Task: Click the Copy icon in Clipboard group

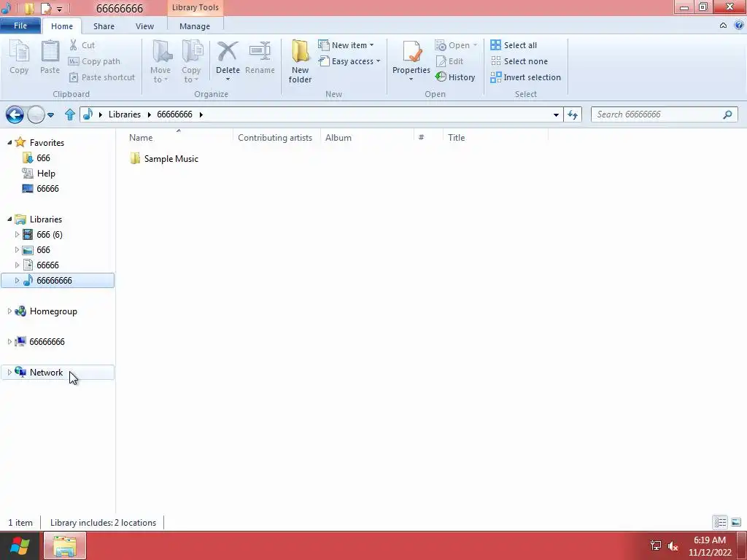Action: point(19,57)
